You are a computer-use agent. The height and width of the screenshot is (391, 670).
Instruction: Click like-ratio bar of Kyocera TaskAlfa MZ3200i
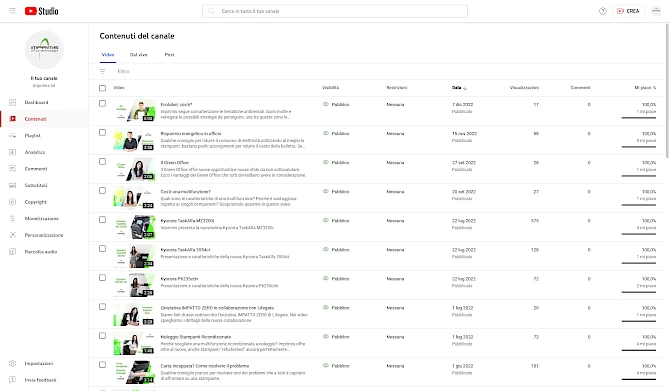tap(638, 234)
